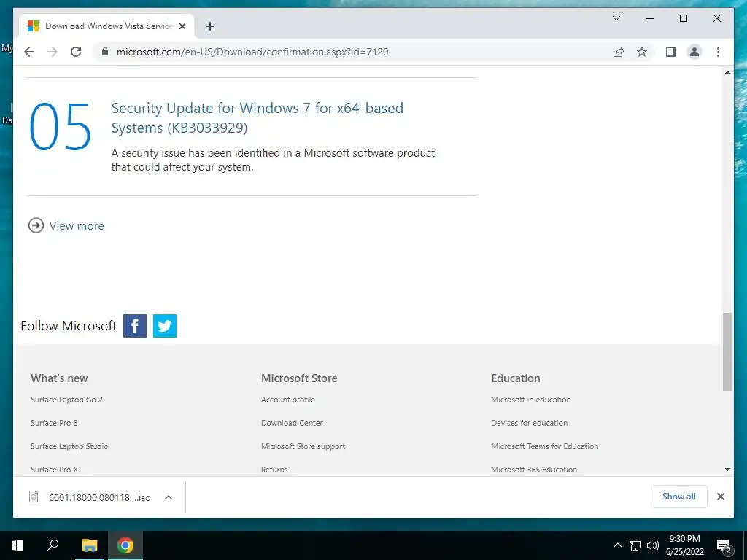View site information via padlock icon
747x560 pixels.
pos(105,52)
